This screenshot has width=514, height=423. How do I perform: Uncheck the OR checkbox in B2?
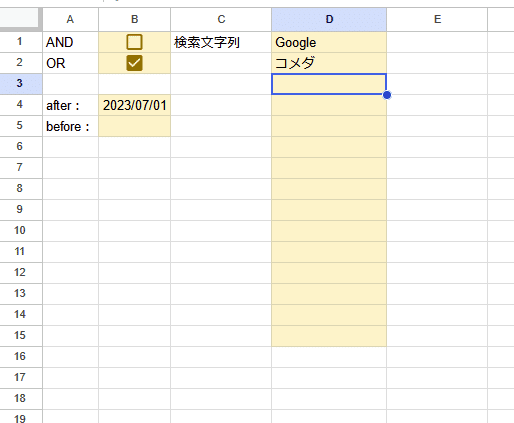(x=134, y=63)
